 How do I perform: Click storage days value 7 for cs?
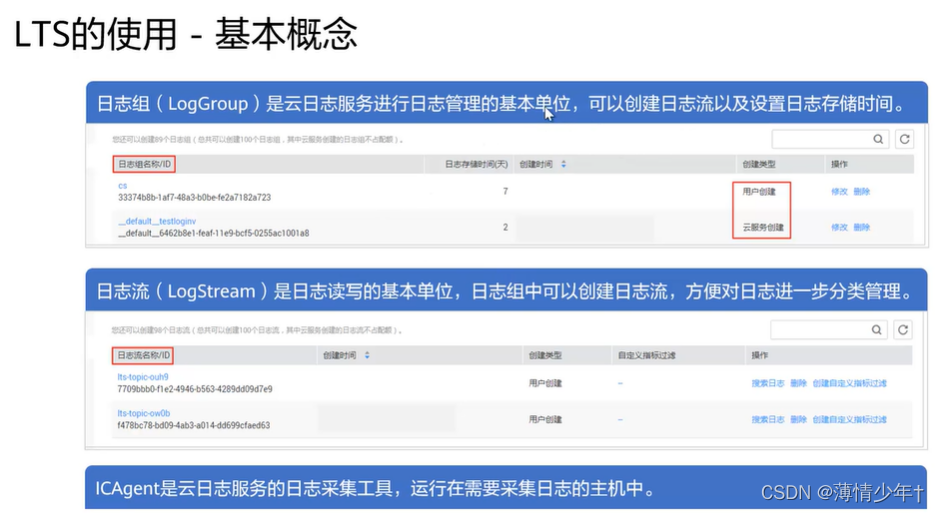(x=505, y=191)
